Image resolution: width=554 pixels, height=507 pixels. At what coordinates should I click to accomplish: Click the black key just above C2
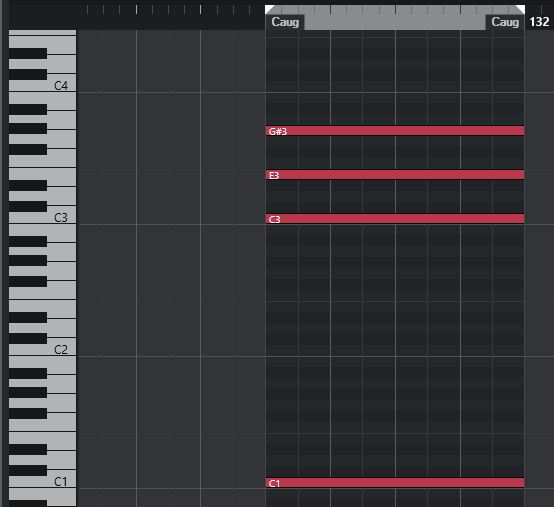coord(28,338)
